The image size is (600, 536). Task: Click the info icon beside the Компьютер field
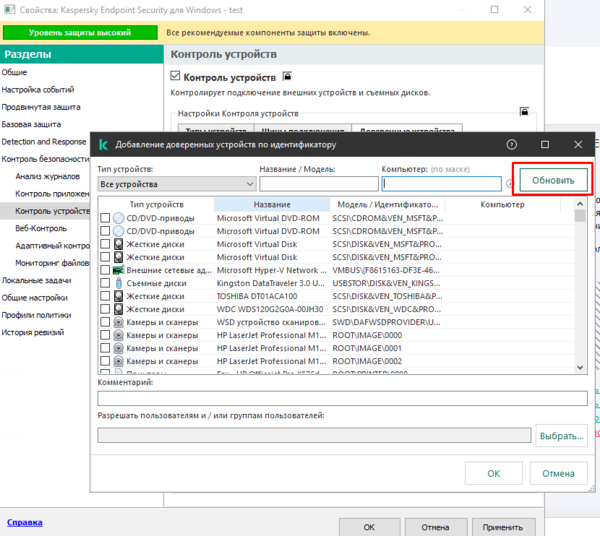[510, 184]
